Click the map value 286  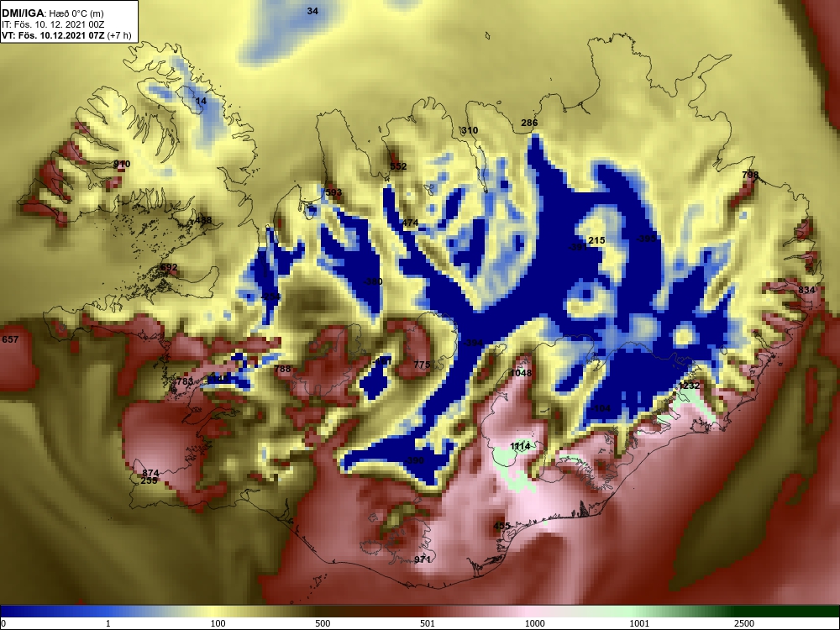point(529,123)
